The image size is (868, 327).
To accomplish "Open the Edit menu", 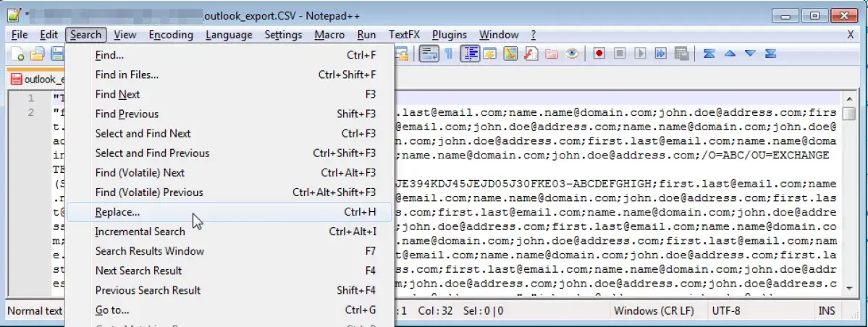I will 49,35.
